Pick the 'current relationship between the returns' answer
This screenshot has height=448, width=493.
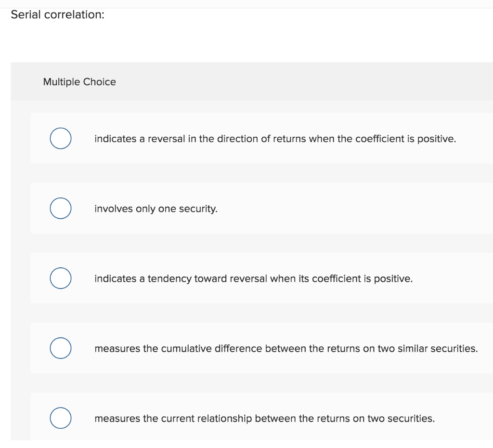click(x=60, y=418)
